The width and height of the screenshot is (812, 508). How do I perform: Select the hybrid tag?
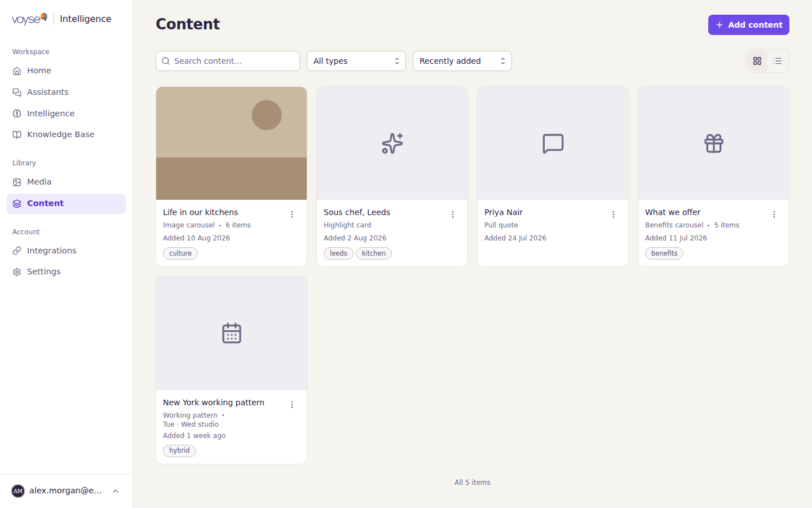tap(179, 450)
